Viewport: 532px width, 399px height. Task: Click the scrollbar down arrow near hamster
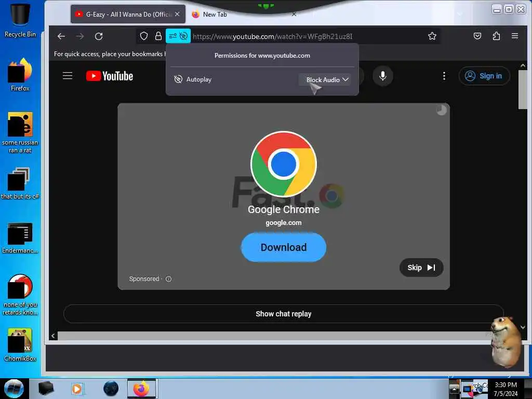(x=523, y=327)
